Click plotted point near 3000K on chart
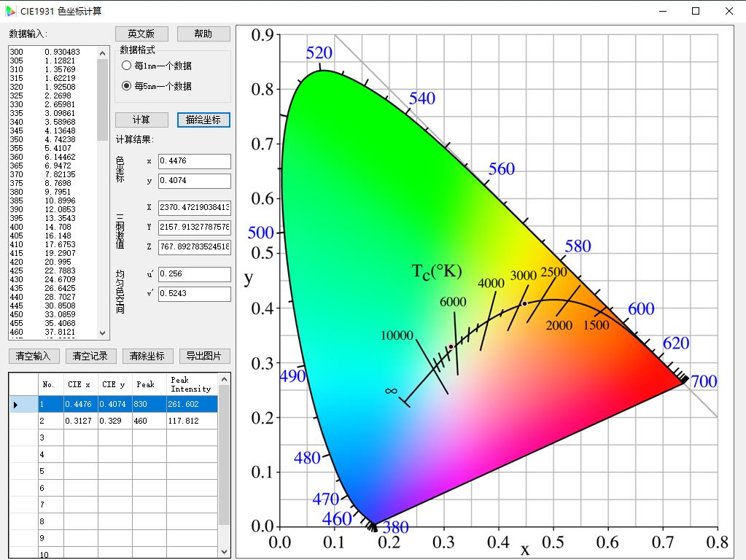The height and width of the screenshot is (560, 746). point(525,303)
